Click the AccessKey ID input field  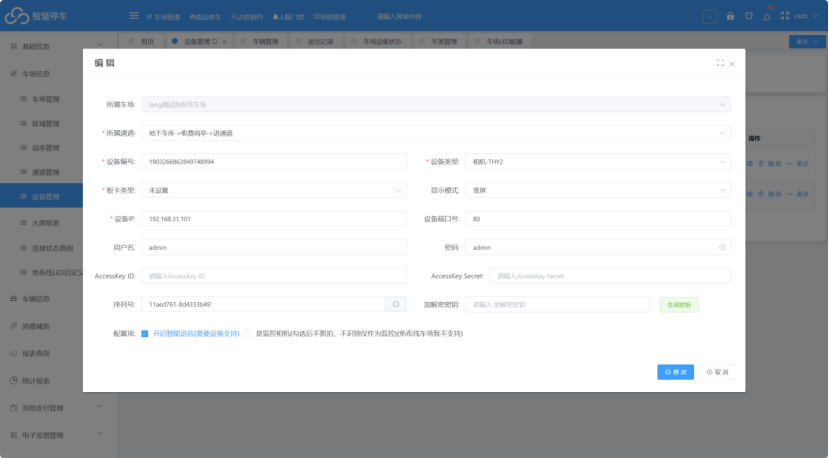click(274, 276)
